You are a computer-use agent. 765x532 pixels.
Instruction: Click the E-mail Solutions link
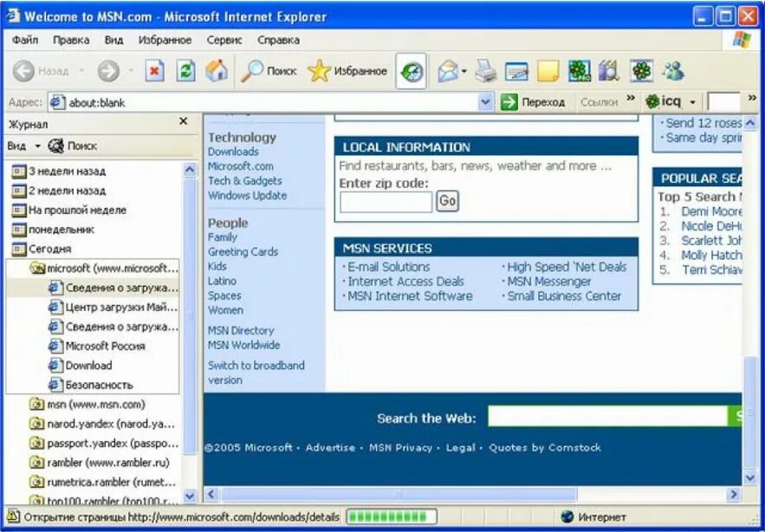point(388,267)
